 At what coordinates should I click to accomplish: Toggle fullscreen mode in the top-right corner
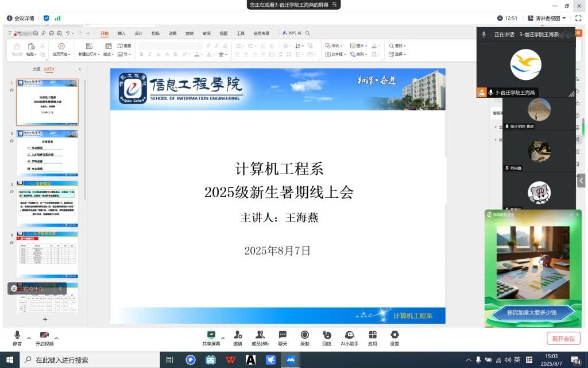[578, 18]
